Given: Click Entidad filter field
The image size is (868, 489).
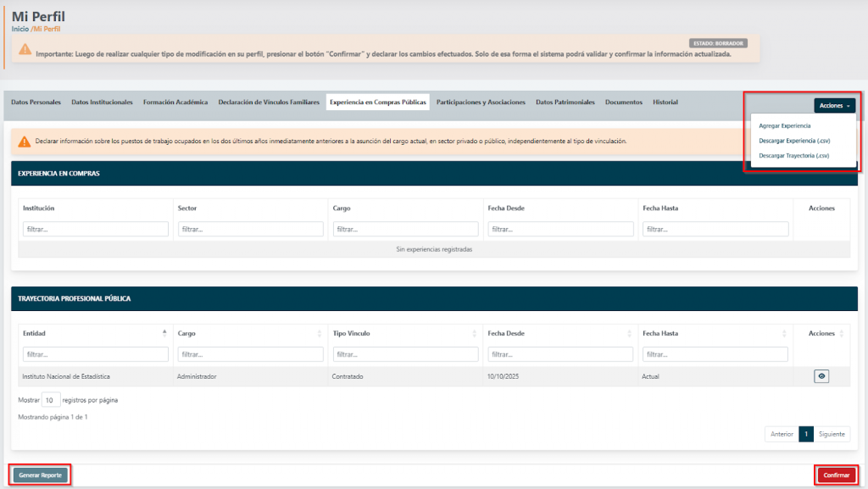Looking at the screenshot, I should pos(95,354).
